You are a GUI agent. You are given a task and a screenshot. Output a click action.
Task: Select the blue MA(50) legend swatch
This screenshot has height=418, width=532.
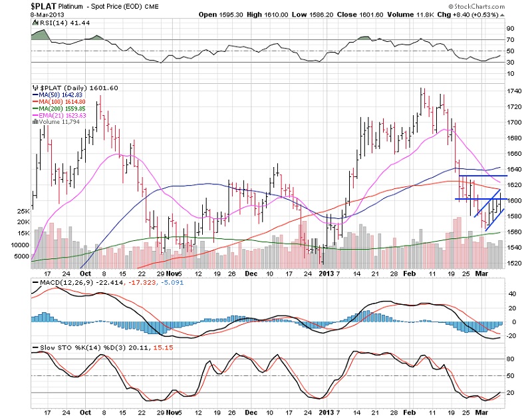[x=35, y=95]
